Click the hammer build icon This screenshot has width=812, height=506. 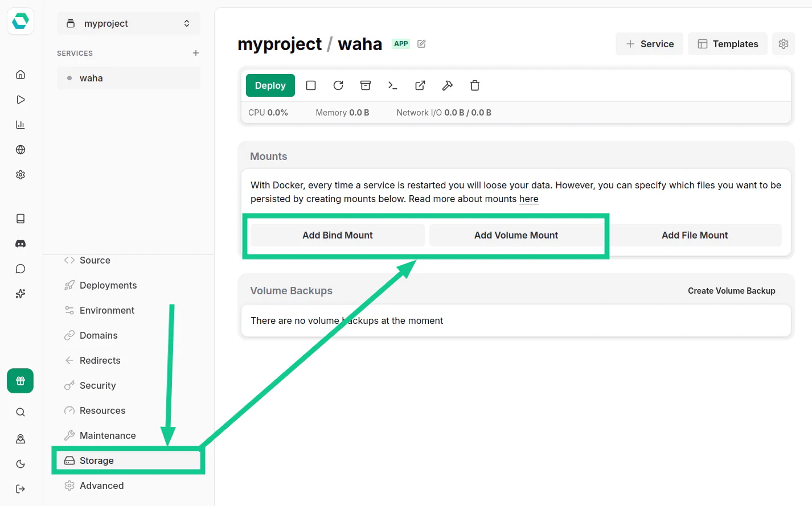tap(448, 85)
